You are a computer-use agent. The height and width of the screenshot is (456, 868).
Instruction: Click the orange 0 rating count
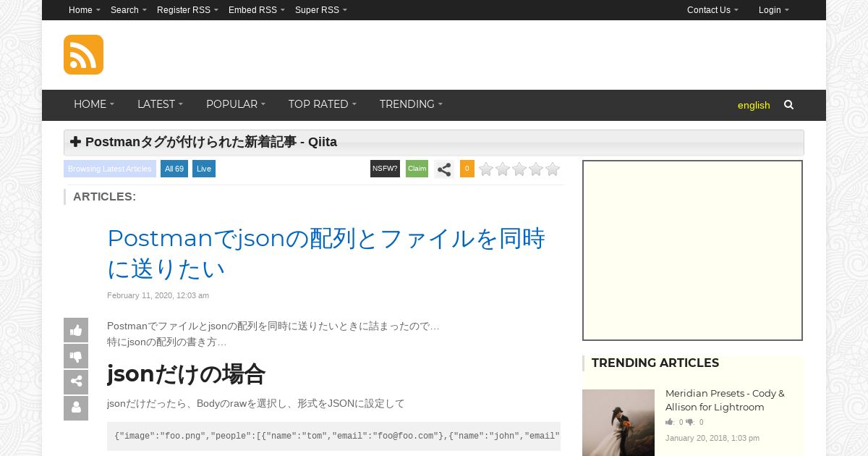tap(467, 169)
